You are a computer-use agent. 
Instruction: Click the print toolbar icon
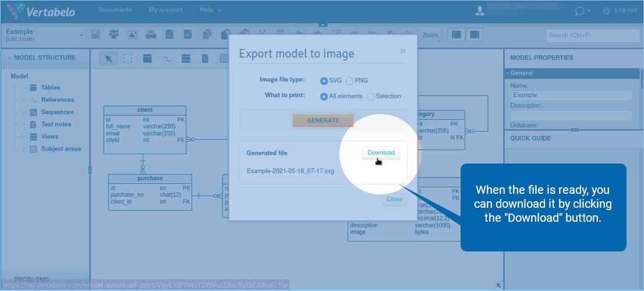click(151, 34)
